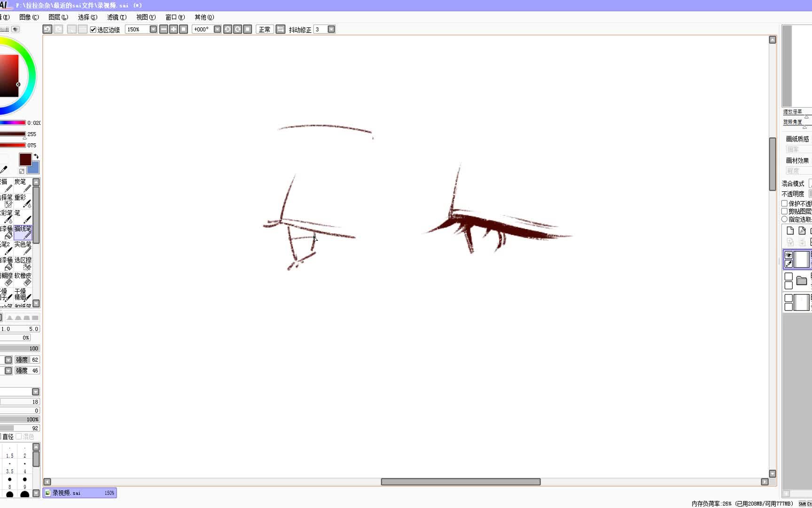The height and width of the screenshot is (508, 812).
Task: Rotate canvas counterclockwise
Action: [227, 29]
